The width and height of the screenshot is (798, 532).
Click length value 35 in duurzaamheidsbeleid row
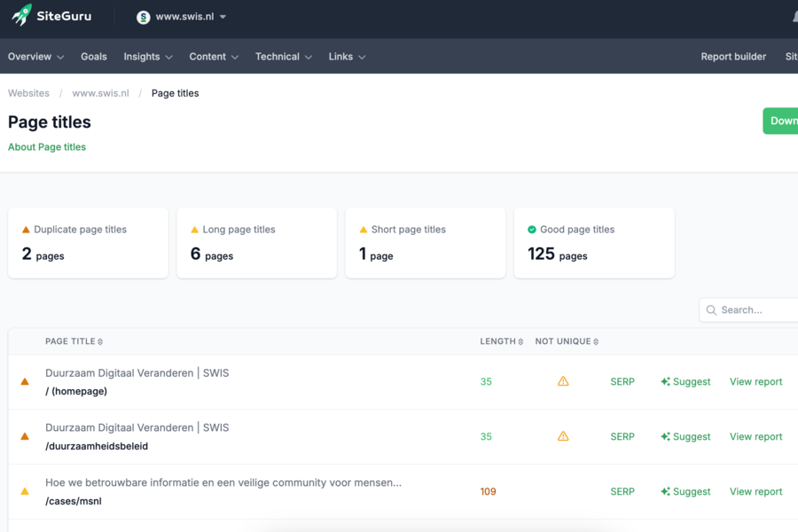click(x=486, y=436)
